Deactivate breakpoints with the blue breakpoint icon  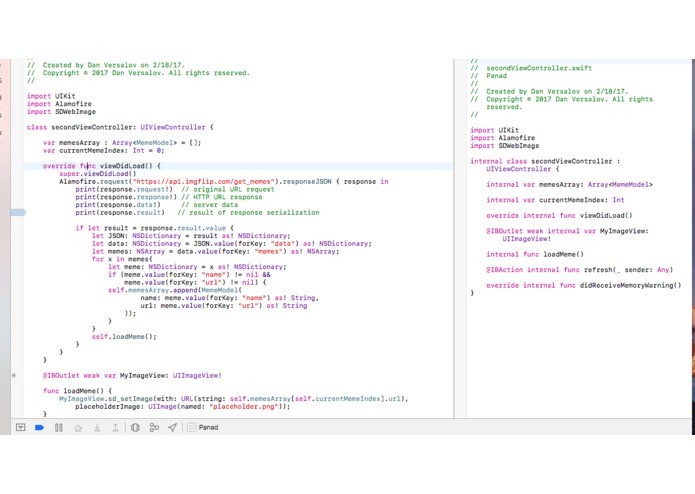pyautogui.click(x=39, y=427)
